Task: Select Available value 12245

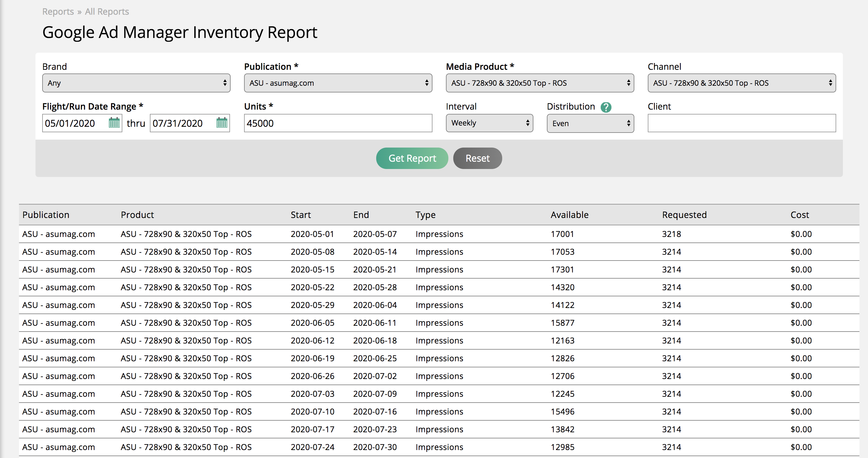Action: (x=562, y=394)
